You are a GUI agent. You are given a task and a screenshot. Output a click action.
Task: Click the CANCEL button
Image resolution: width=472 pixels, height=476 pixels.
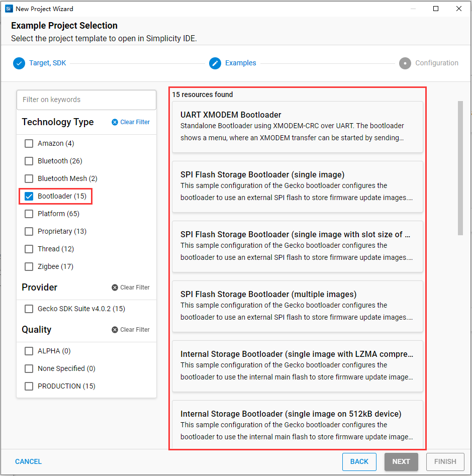pos(28,461)
